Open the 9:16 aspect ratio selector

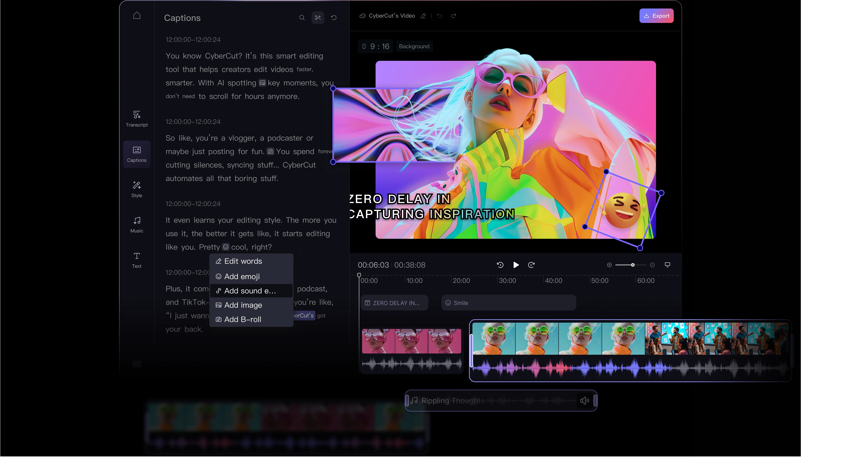[x=375, y=46]
